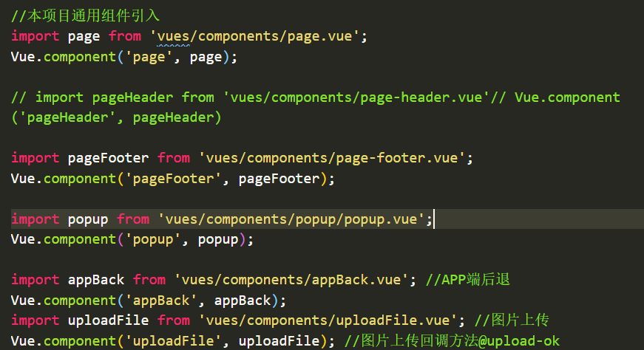This screenshot has width=644, height=350.
Task: Click the path 'vues/components/uploadFile.vue'
Action: 328,320
